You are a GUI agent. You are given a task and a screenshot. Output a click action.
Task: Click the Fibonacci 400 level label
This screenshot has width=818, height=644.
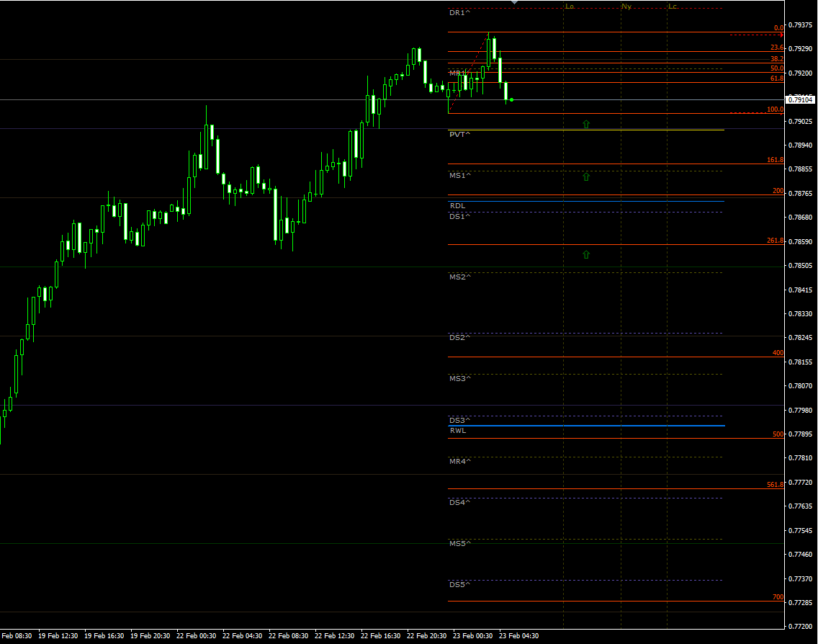coord(778,353)
